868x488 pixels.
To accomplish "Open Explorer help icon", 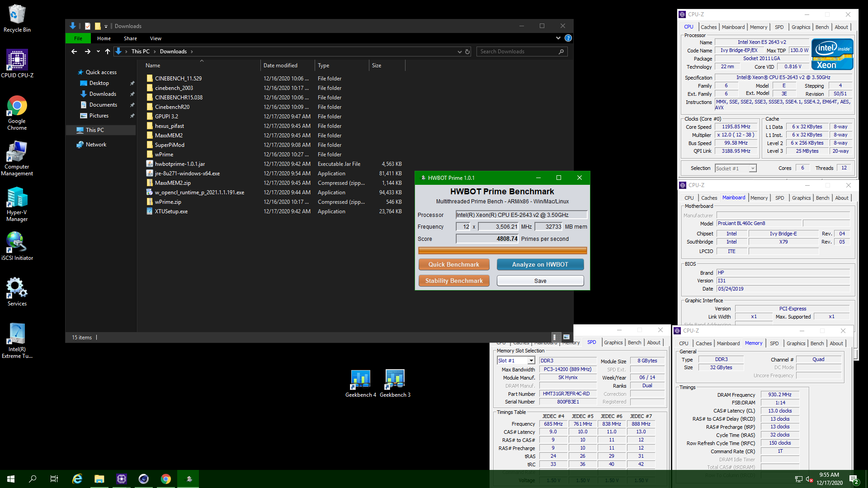I will (x=568, y=38).
